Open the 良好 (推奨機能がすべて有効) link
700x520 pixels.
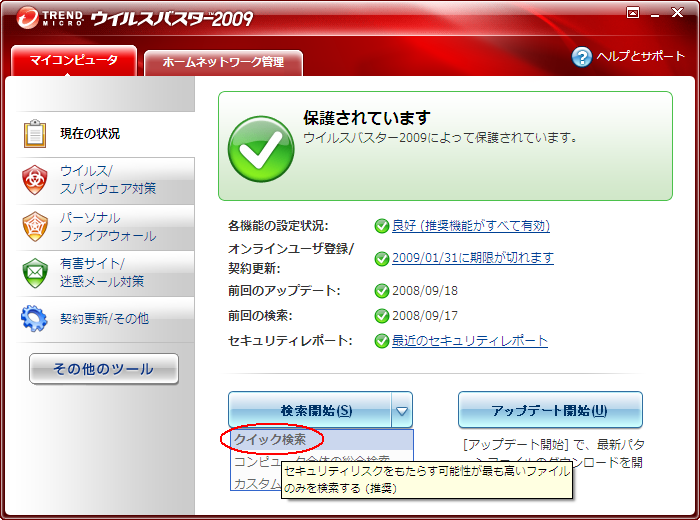point(471,226)
